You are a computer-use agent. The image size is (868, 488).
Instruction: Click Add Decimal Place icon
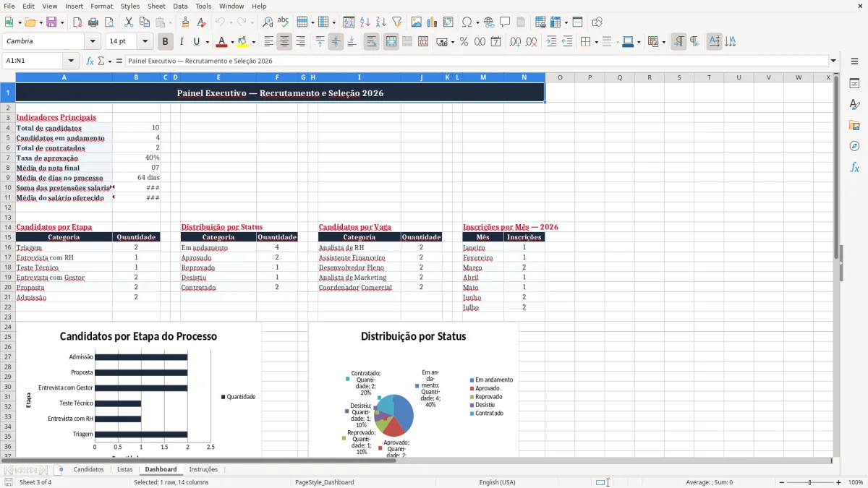[x=515, y=42]
